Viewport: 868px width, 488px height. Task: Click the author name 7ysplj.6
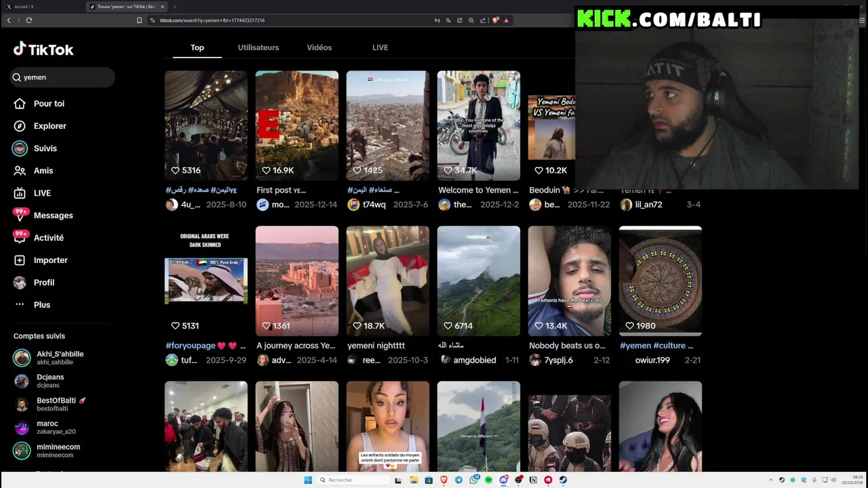558,360
